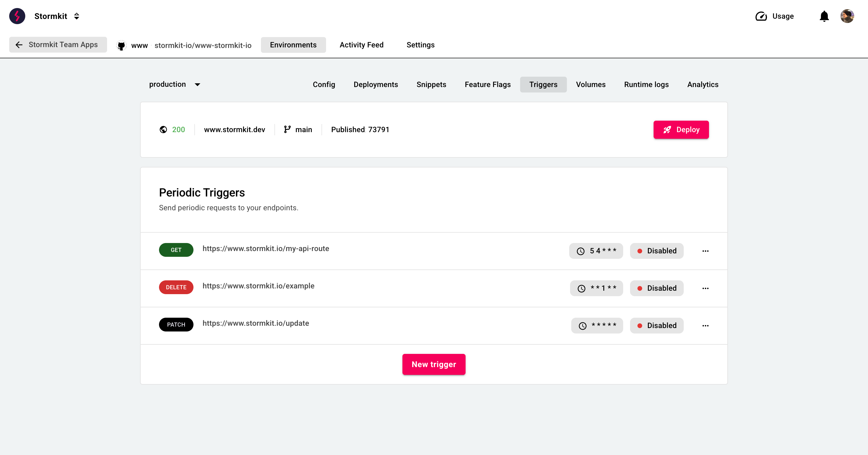
Task: Open published deployment 73791
Action: point(360,130)
